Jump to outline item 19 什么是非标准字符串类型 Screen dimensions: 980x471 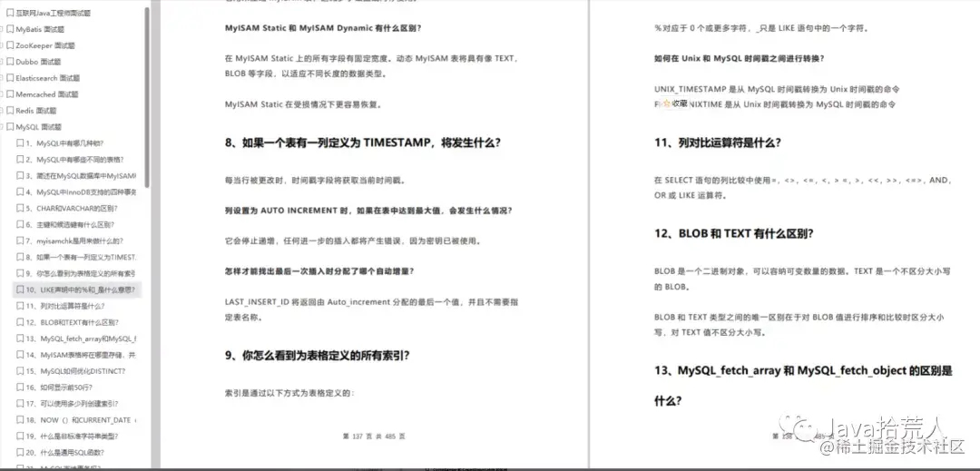tap(72, 436)
